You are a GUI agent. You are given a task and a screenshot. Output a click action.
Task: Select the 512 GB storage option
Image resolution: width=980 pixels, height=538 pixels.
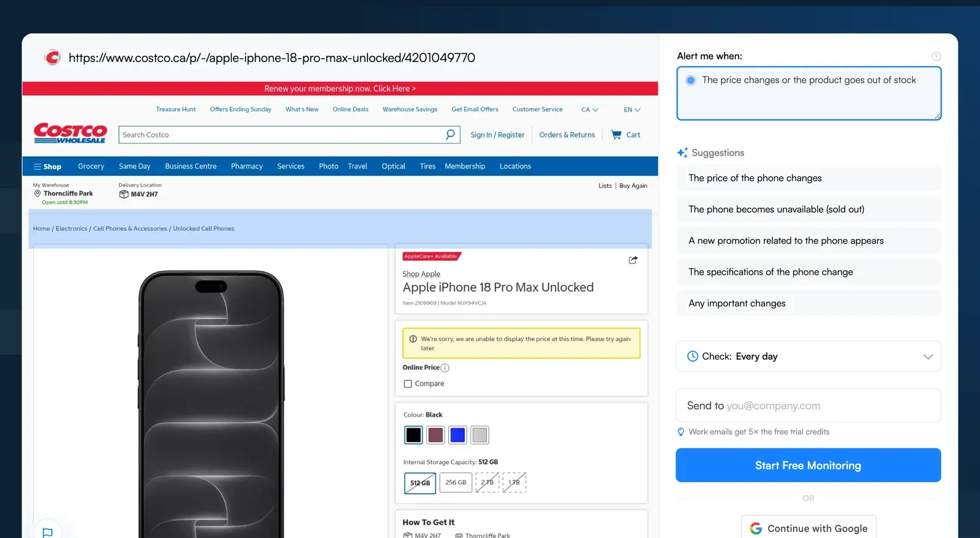pos(420,483)
